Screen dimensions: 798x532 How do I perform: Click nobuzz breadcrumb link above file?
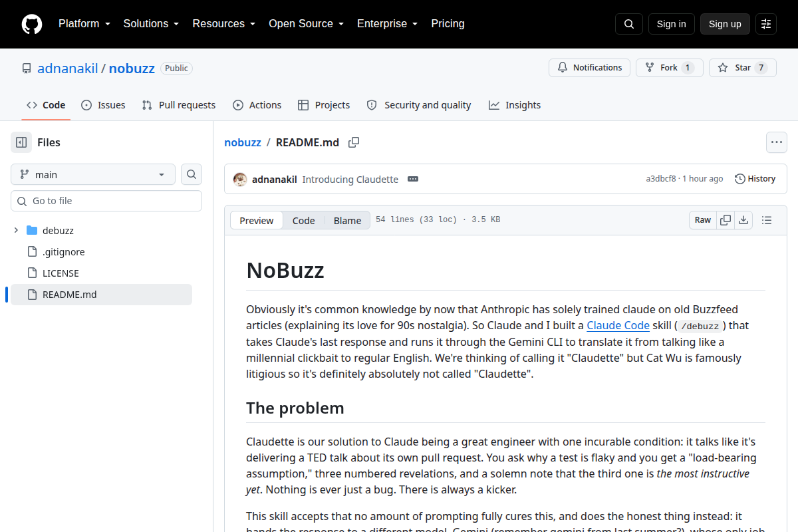[x=243, y=142]
